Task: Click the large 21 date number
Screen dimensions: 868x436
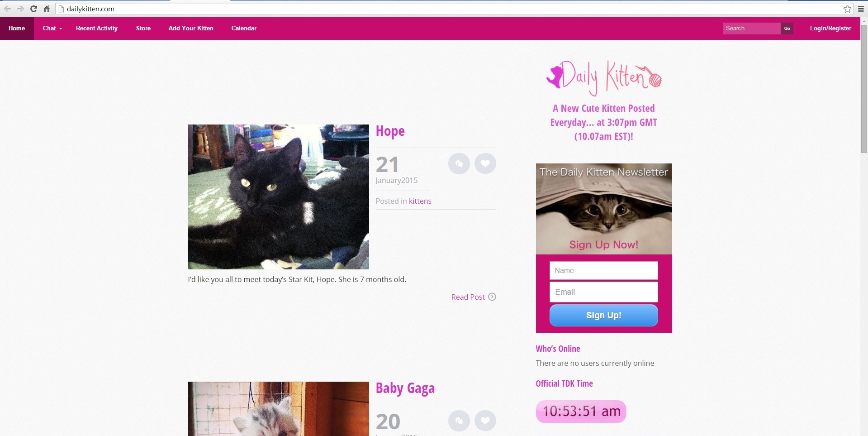Action: point(387,164)
